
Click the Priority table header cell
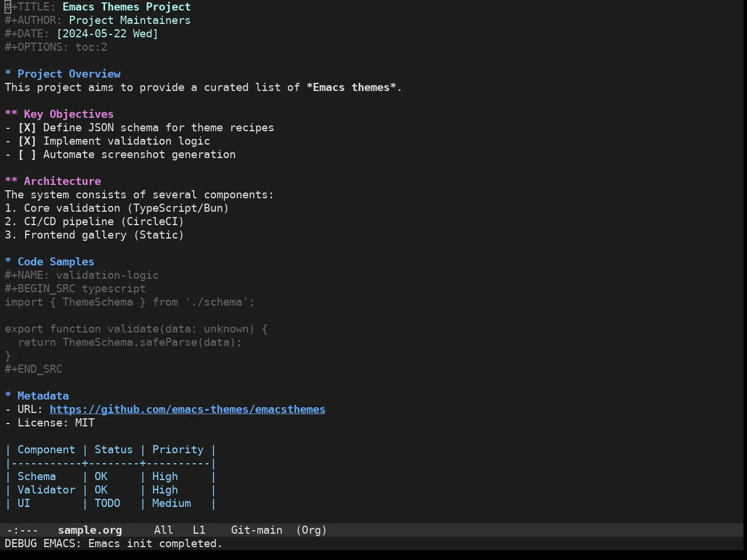(x=178, y=450)
